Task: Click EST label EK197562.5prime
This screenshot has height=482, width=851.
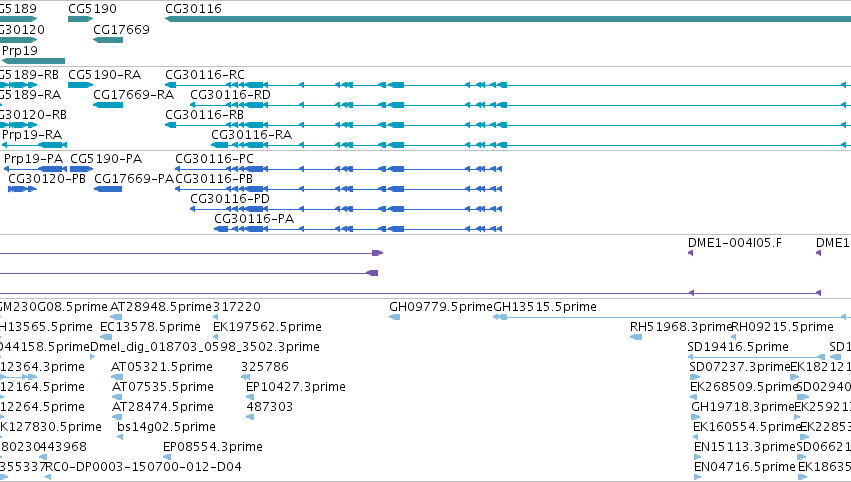Action: coord(267,327)
